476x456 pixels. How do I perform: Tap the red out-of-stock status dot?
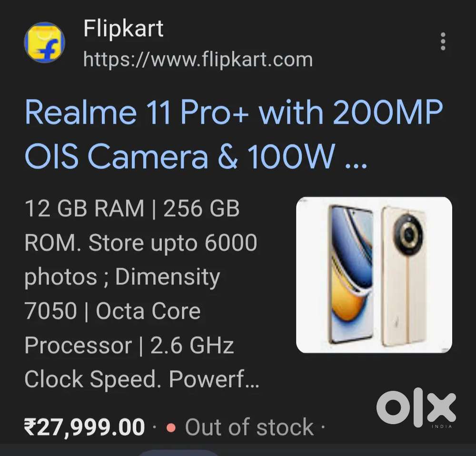click(171, 427)
